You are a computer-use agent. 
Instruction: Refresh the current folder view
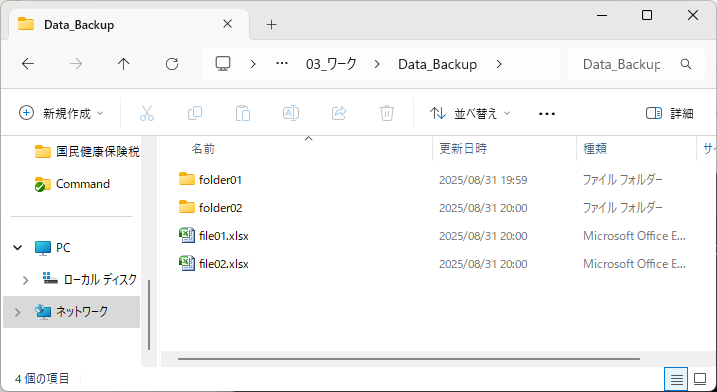[172, 64]
